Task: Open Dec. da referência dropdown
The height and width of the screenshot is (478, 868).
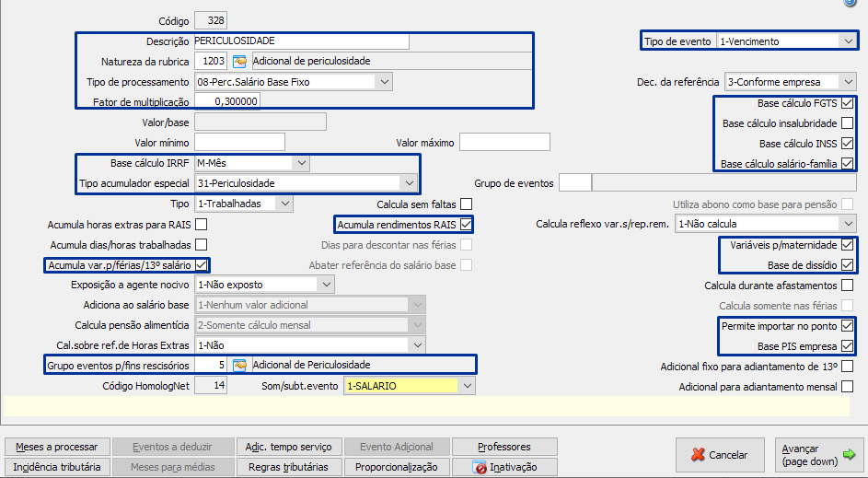Action: pyautogui.click(x=848, y=82)
